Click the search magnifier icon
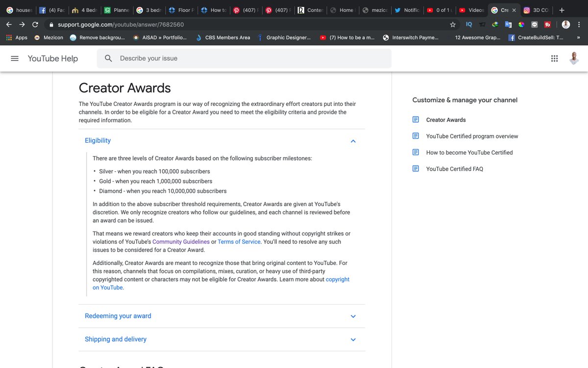Screen dimensions: 588x368 (x=108, y=58)
